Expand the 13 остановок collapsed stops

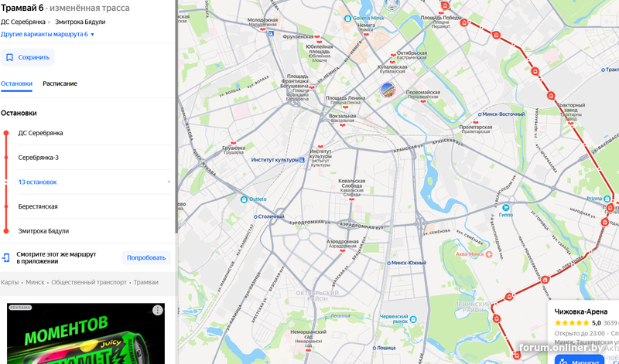(x=37, y=182)
